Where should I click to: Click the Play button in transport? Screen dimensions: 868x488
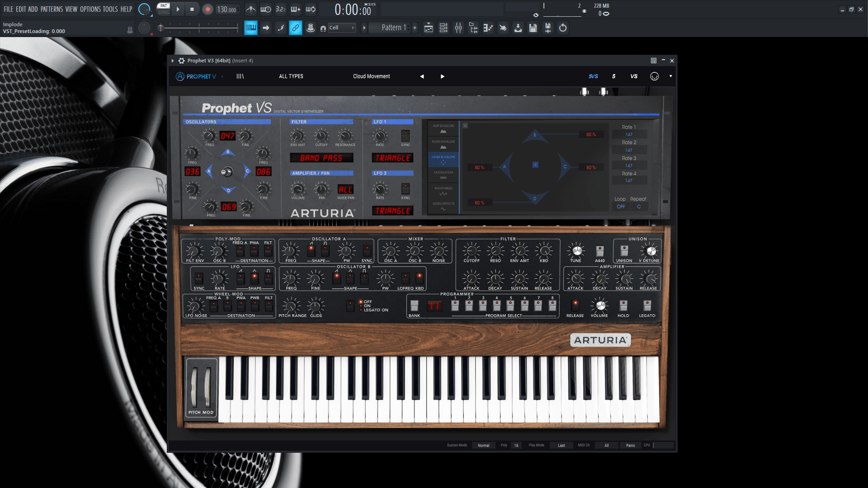click(x=178, y=9)
